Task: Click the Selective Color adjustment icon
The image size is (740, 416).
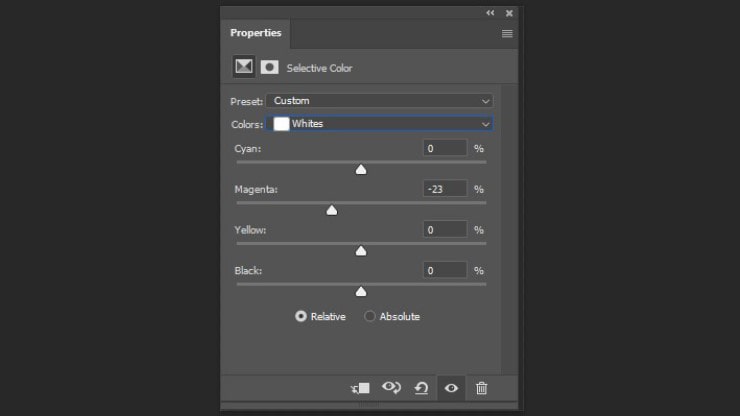Action: pyautogui.click(x=243, y=67)
